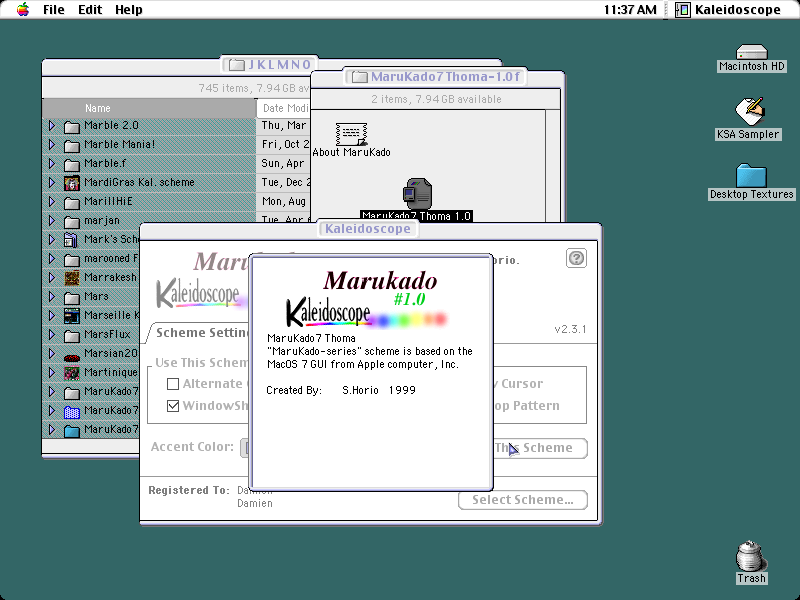Open the Help menu
800x600 pixels.
pyautogui.click(x=129, y=10)
